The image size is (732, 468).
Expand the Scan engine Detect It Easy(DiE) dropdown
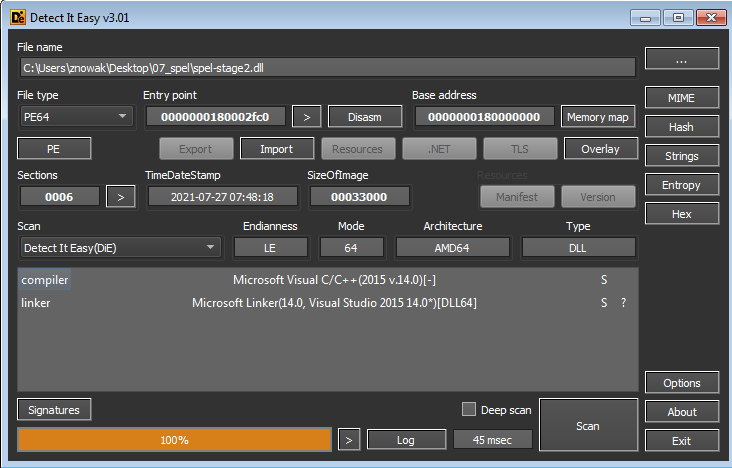(120, 248)
